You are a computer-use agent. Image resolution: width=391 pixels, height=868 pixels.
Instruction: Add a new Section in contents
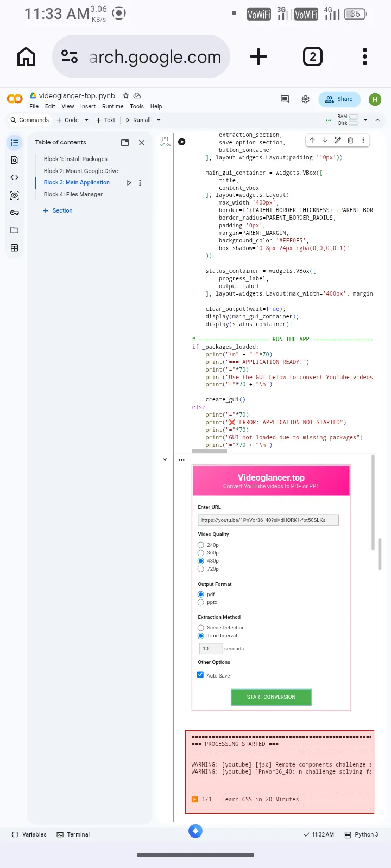(58, 210)
